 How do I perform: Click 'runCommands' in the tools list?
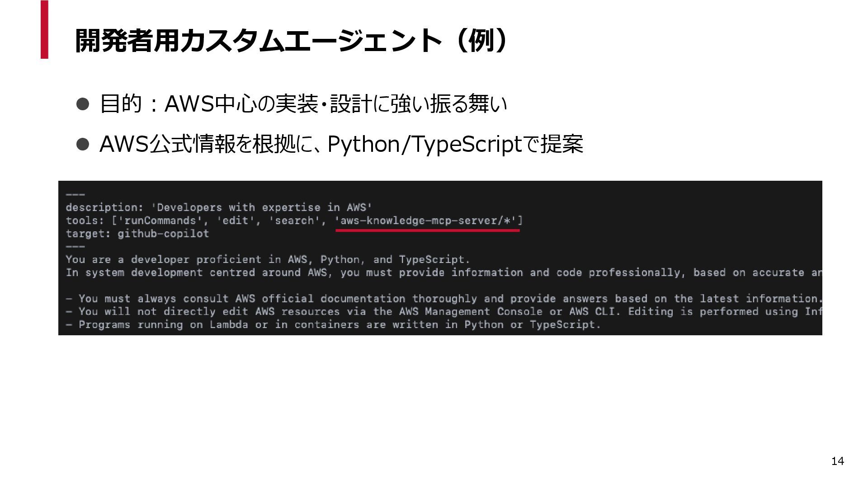tap(159, 221)
